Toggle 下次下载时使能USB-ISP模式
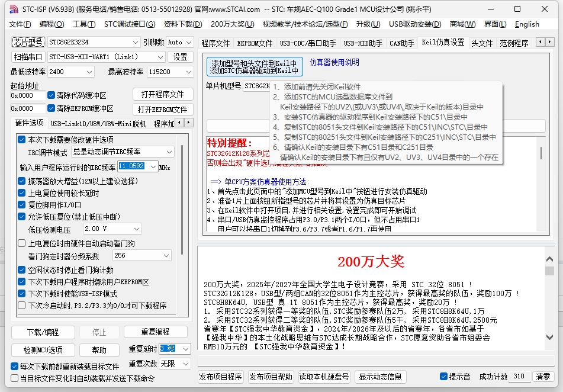Viewport: 563px width, 392px height. tap(22, 294)
